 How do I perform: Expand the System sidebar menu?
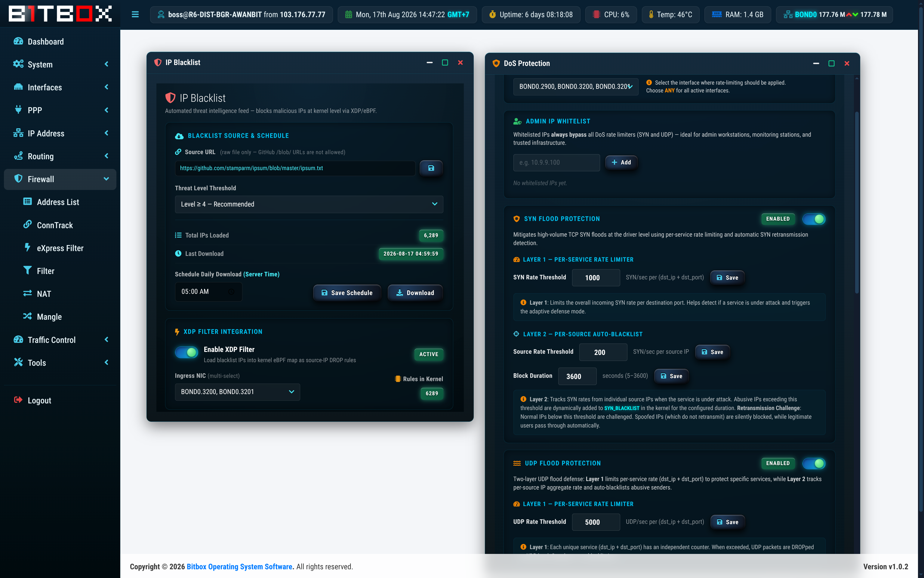click(60, 64)
